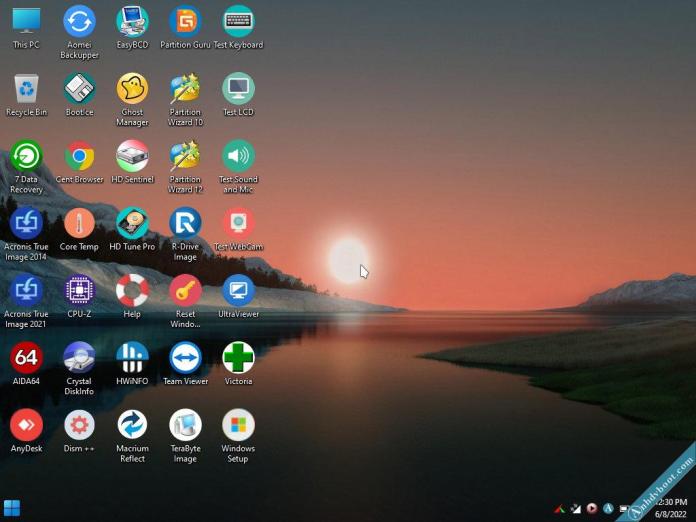
Task: Open the Windows Start button
Action: 12,509
